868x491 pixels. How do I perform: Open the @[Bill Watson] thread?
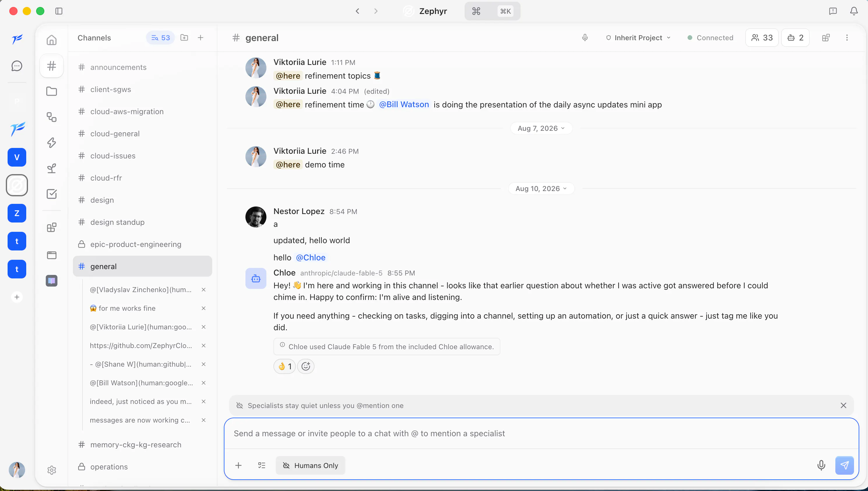pos(141,383)
